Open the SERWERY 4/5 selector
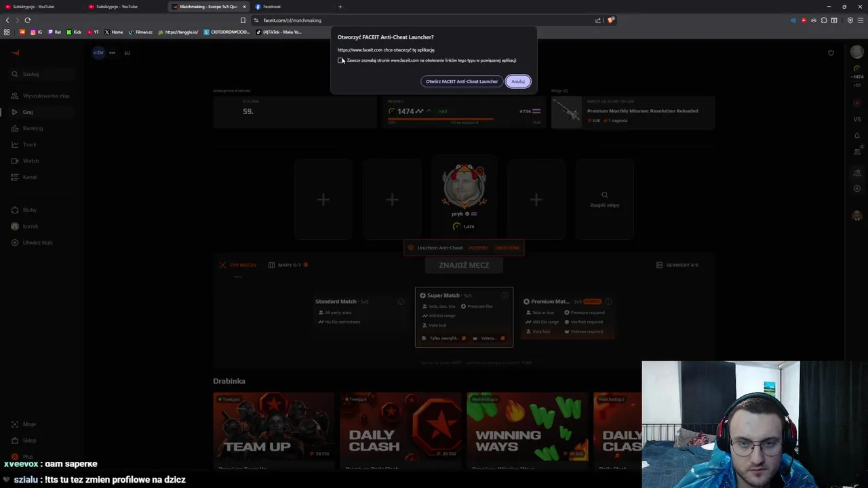 (677, 265)
